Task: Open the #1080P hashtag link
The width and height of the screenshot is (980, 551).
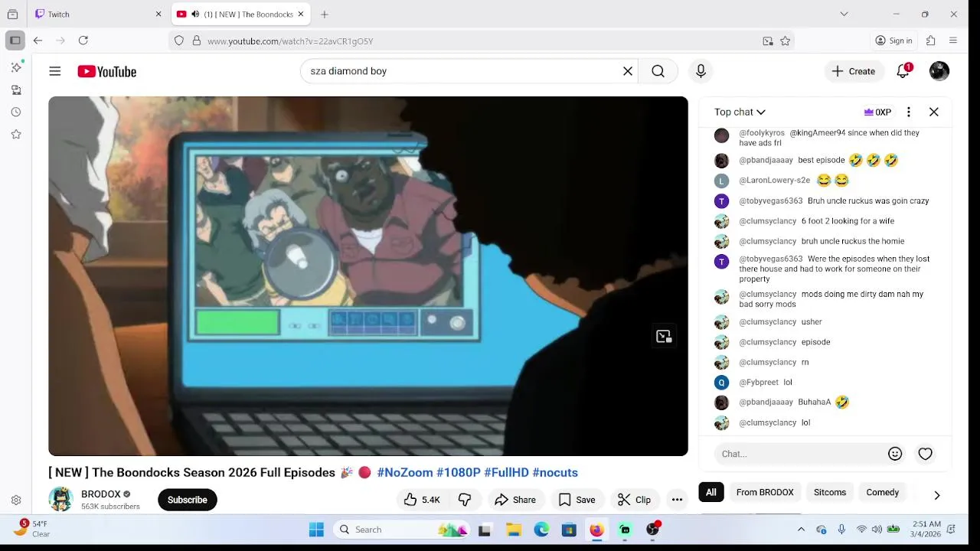Action: [459, 472]
